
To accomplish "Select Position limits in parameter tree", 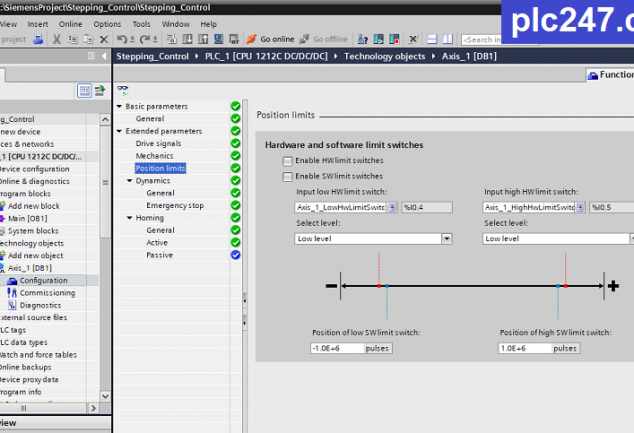I will 161,168.
